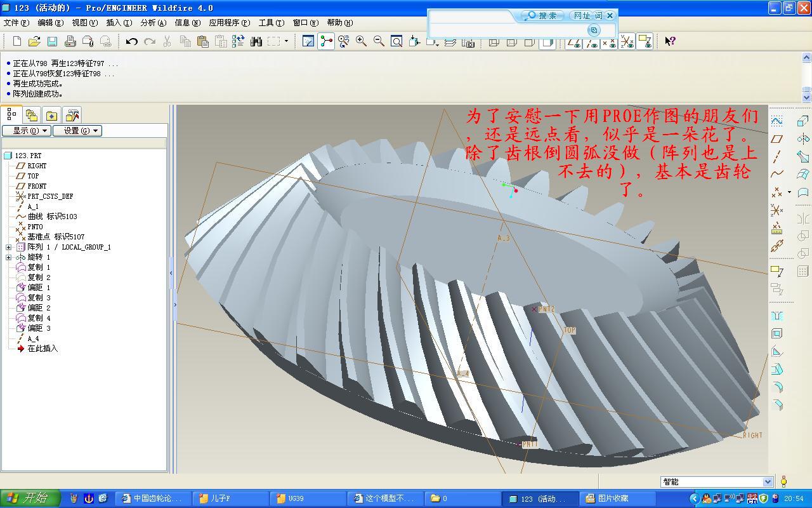Open the datum point tool flyout arrow
The height and width of the screenshot is (508, 812).
789,192
